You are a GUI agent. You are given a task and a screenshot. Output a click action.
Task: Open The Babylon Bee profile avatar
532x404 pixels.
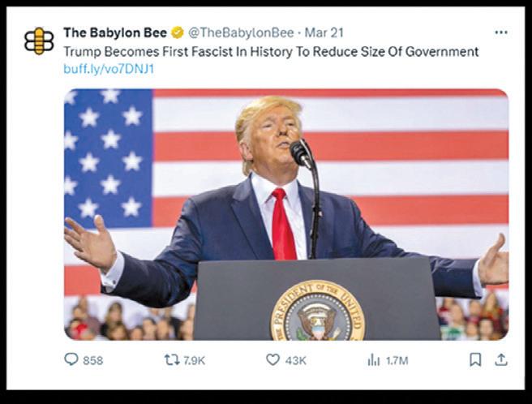(39, 41)
